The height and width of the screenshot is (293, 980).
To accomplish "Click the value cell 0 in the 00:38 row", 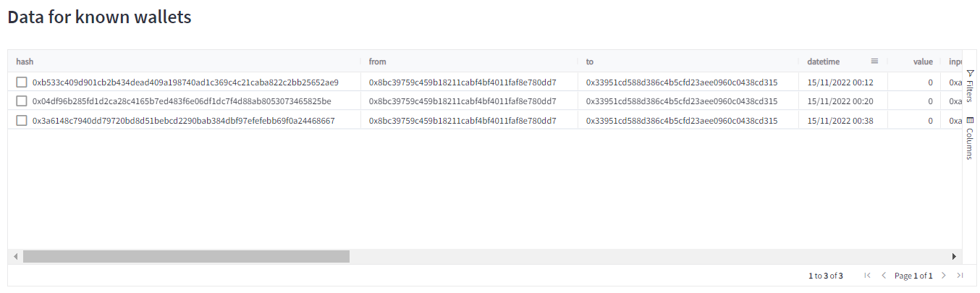I will (x=931, y=120).
